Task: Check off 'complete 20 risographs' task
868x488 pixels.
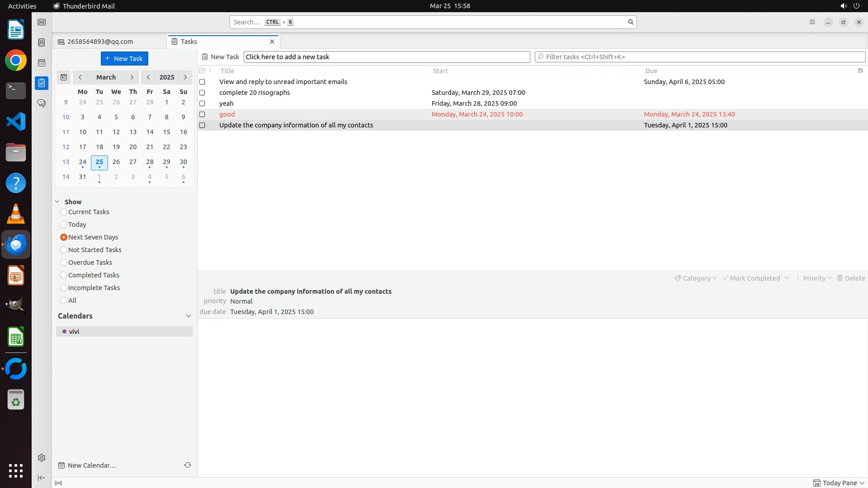Action: tap(202, 93)
